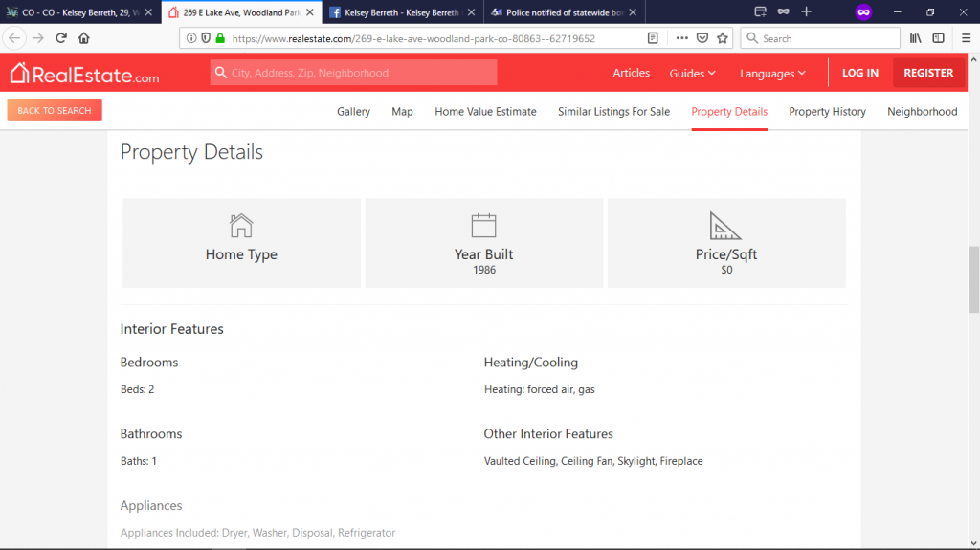
Task: Expand the Guides dropdown menu
Action: 693,74
